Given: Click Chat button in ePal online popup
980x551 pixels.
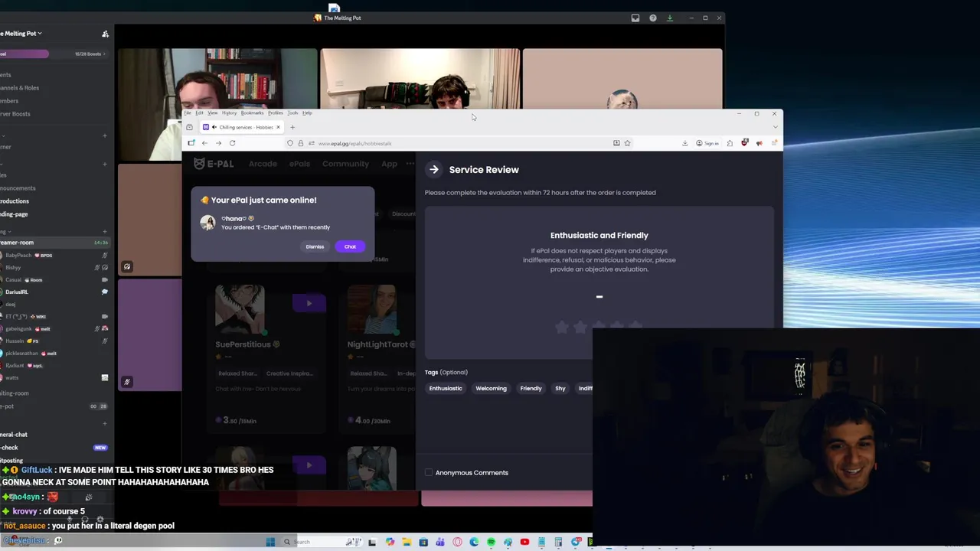Looking at the screenshot, I should tap(350, 246).
